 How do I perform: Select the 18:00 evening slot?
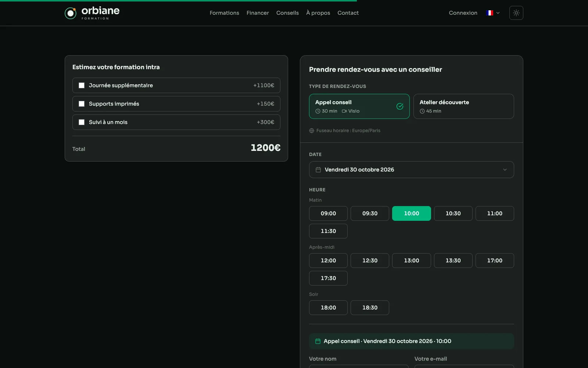(x=328, y=308)
